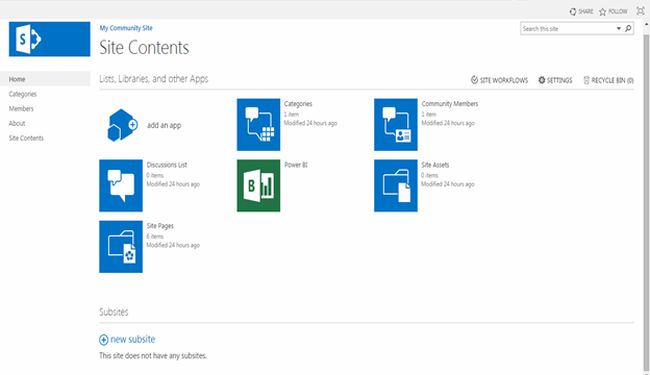Viewport: 650px width, 375px height.
Task: Click the search magnifier icon
Action: pyautogui.click(x=628, y=29)
